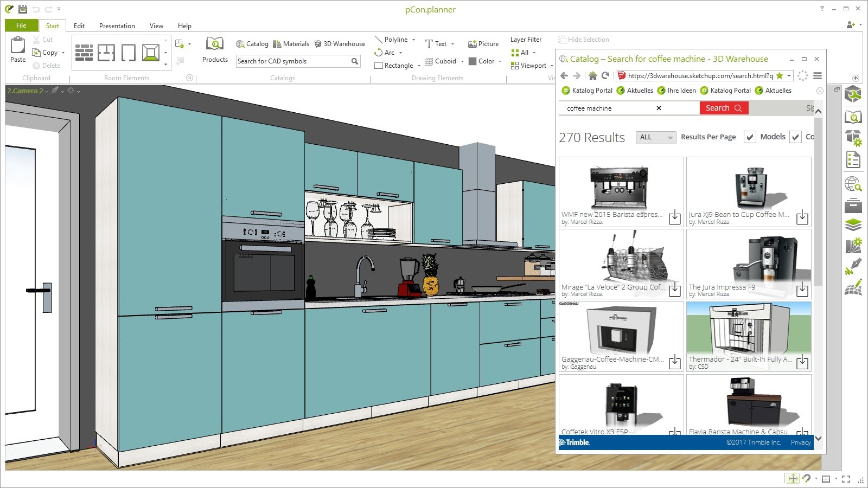This screenshot has width=868, height=488.
Task: Insert a door room element
Action: (129, 53)
